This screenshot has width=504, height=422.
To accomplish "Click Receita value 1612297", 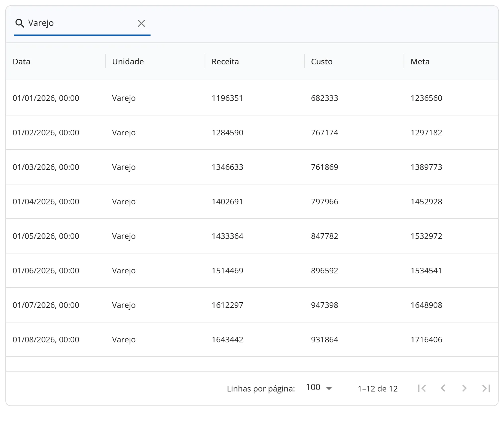I will click(x=227, y=305).
